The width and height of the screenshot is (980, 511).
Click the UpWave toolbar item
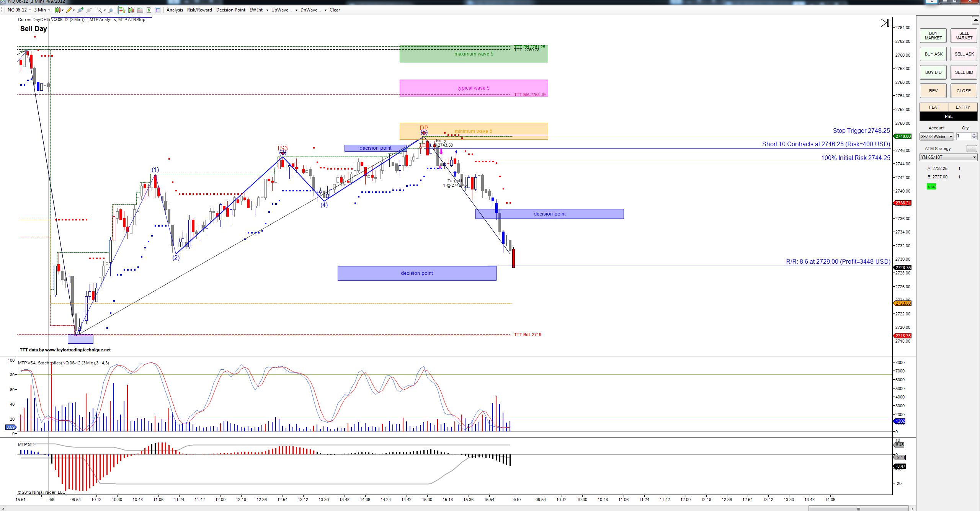pos(281,10)
